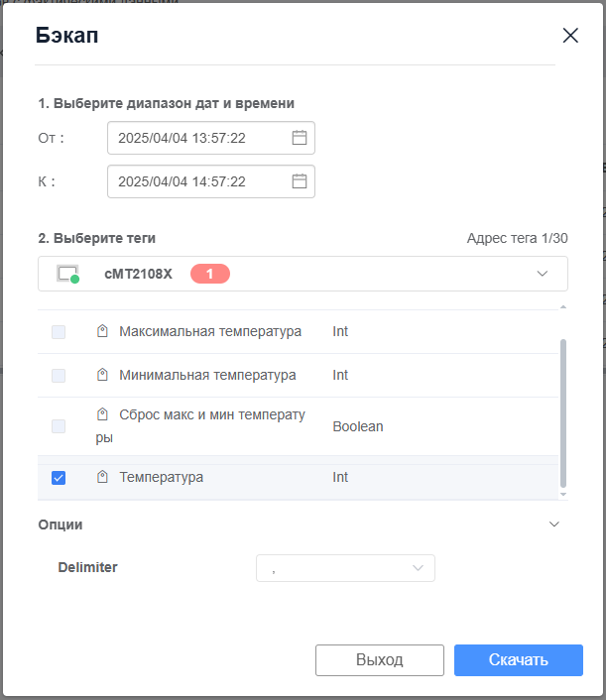This screenshot has height=700, width=606.
Task: Click the red badge showing 1 selected tag
Action: tap(209, 274)
